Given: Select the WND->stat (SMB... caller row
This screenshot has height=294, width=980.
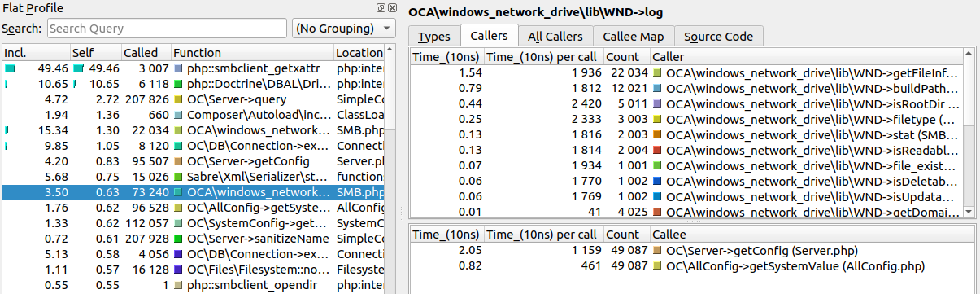Looking at the screenshot, I should 686,134.
